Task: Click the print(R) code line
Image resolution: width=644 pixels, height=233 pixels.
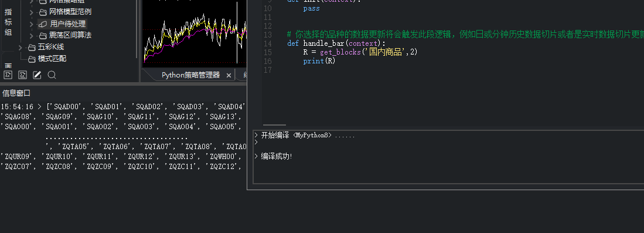Action: point(319,61)
